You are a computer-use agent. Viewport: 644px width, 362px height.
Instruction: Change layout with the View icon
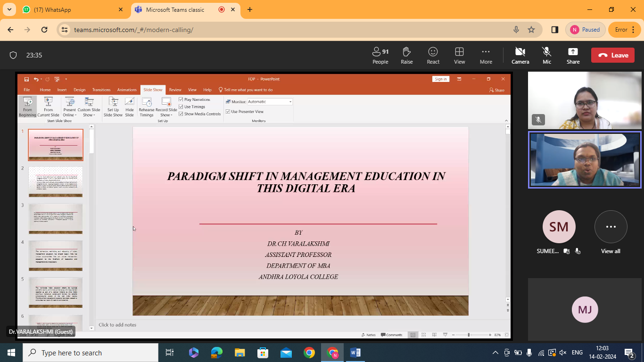coord(459,55)
